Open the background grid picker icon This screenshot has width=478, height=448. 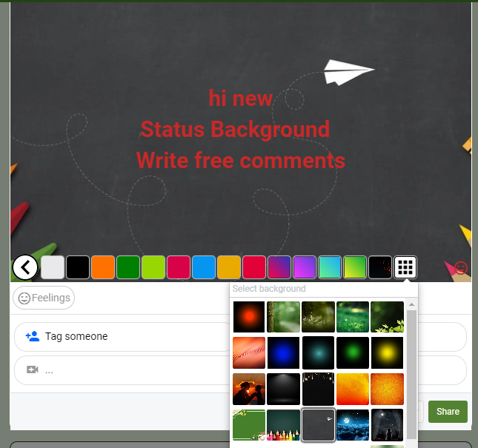click(405, 267)
